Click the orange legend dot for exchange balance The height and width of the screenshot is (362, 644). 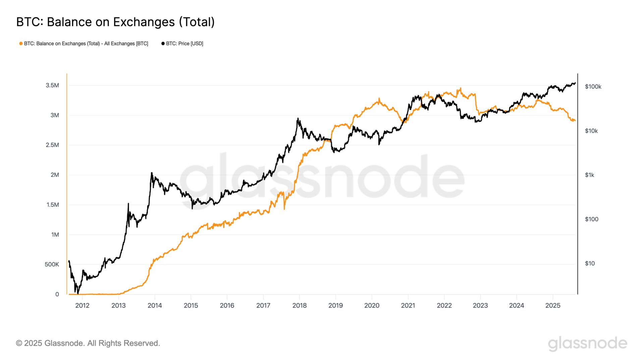[x=21, y=44]
